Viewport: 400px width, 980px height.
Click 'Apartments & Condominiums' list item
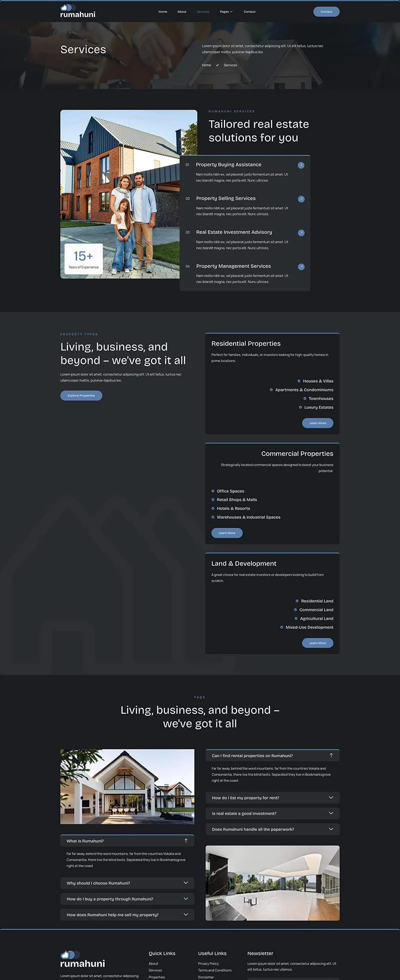point(301,390)
